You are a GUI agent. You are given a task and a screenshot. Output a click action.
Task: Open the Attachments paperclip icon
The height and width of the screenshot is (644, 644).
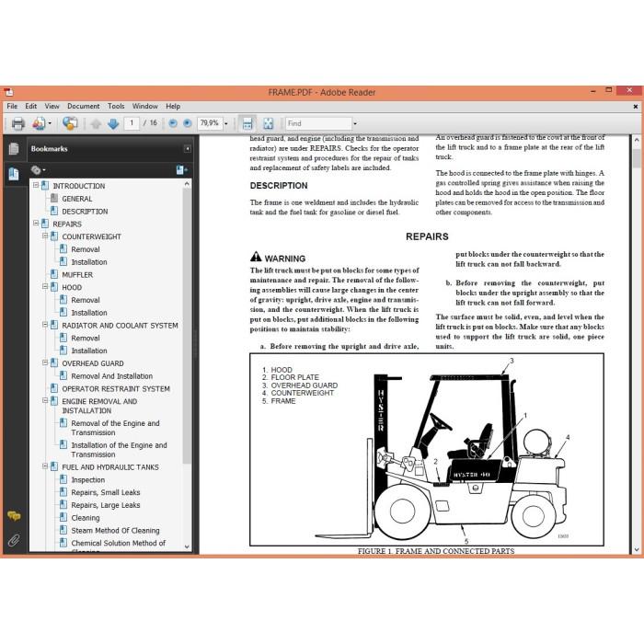(x=14, y=540)
